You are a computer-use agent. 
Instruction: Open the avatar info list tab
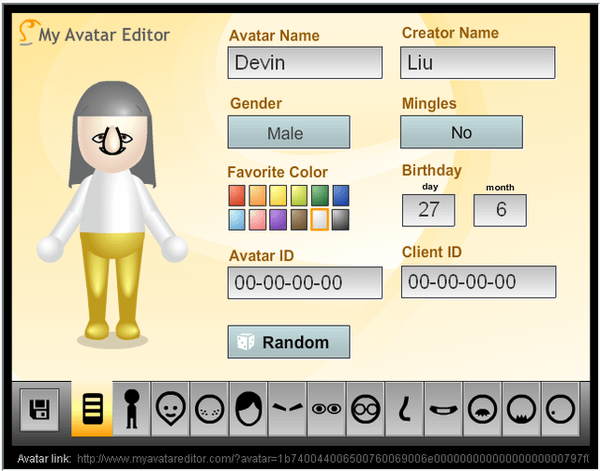[92, 408]
